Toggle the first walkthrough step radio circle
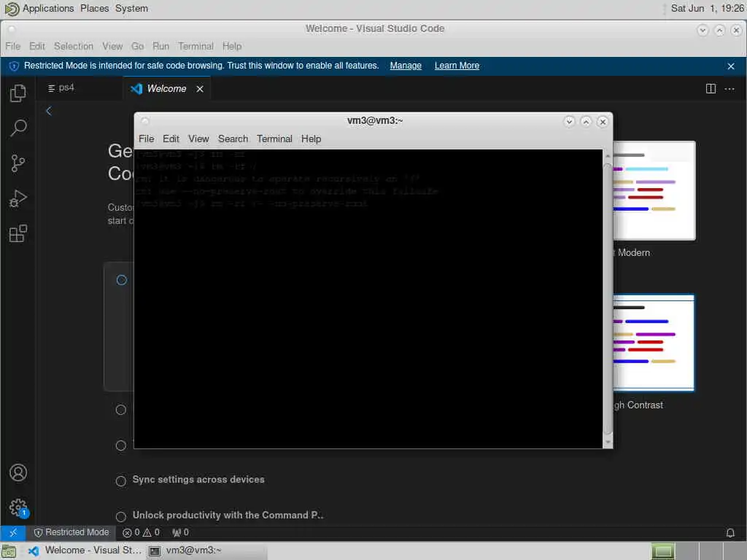The image size is (747, 560). [122, 280]
